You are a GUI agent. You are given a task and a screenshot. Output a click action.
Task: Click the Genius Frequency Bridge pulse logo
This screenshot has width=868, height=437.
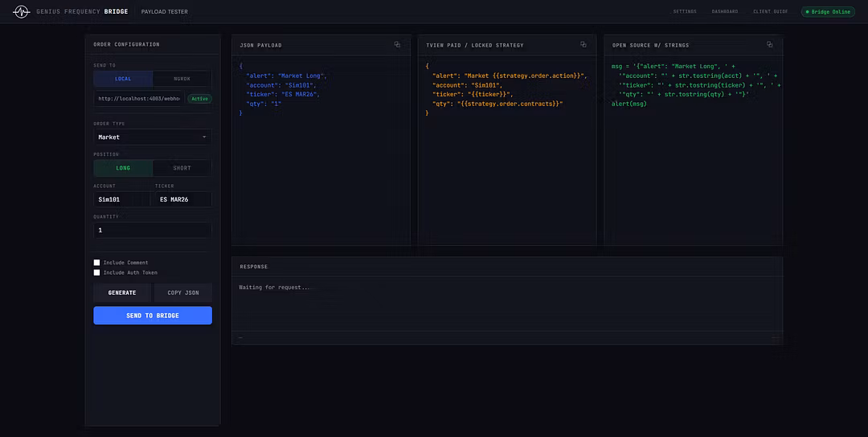[x=21, y=11]
